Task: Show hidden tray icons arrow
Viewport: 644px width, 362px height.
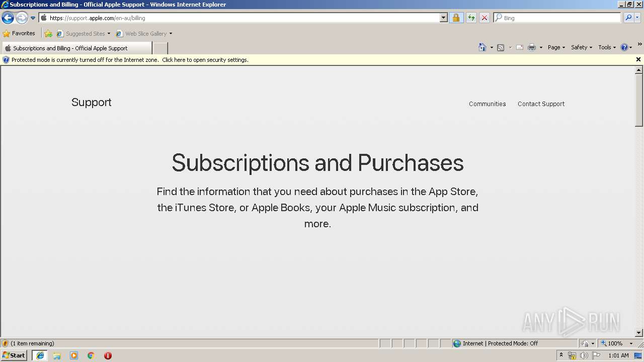Action: coord(561,355)
